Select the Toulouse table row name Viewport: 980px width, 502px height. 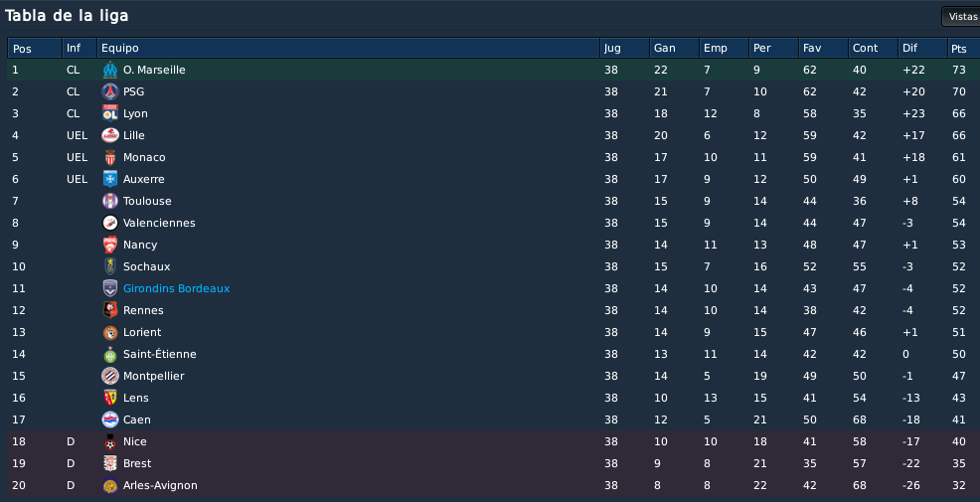point(147,202)
